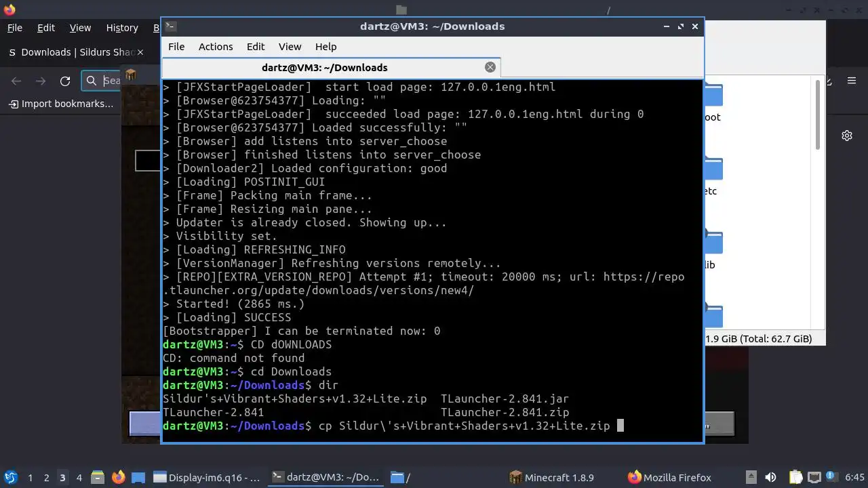Open the 'lib' folder in file manager

point(712,249)
